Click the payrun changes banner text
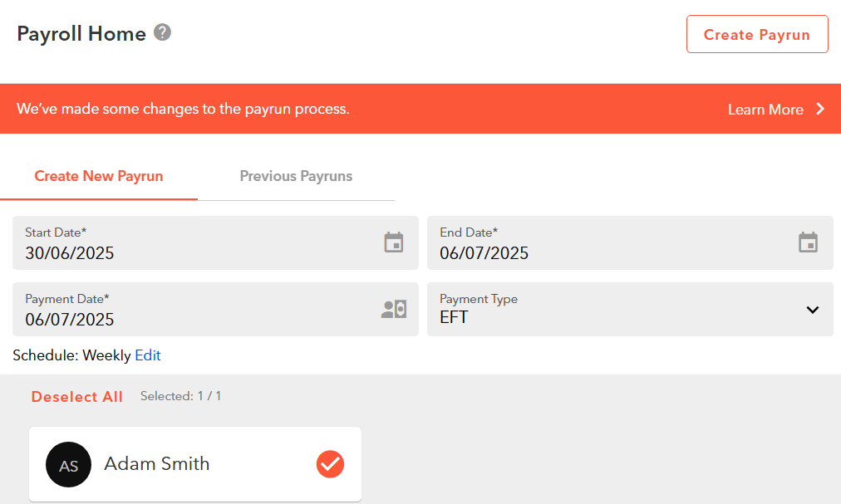 (x=183, y=109)
